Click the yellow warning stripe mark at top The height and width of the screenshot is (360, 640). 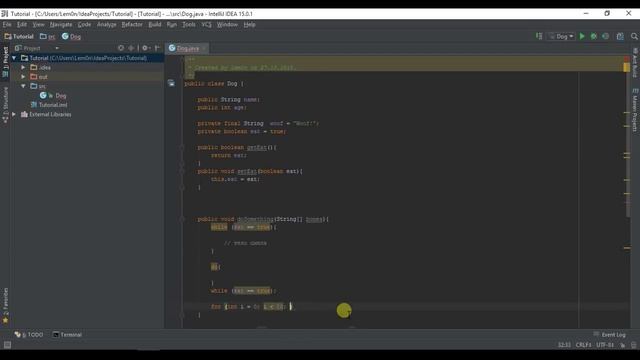pos(627,67)
